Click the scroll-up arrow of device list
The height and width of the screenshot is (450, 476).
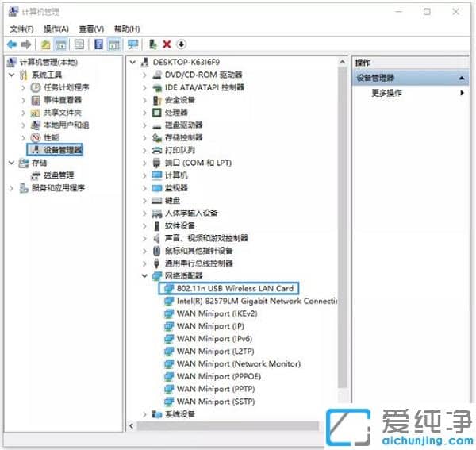tap(343, 62)
